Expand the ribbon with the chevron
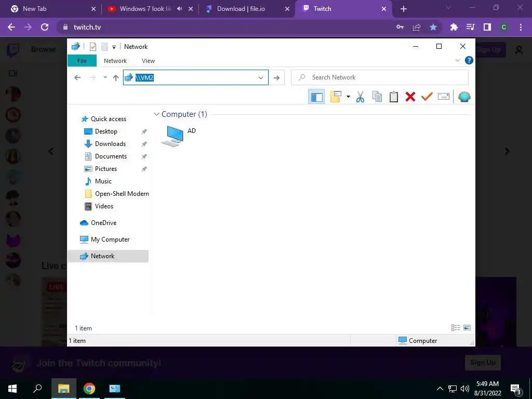This screenshot has width=532, height=399. pos(457,60)
